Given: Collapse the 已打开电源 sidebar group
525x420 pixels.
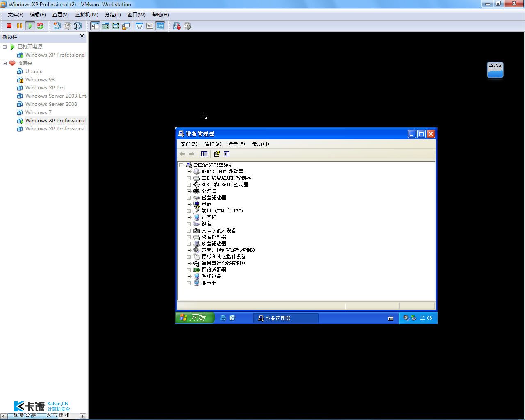Looking at the screenshot, I should point(5,47).
